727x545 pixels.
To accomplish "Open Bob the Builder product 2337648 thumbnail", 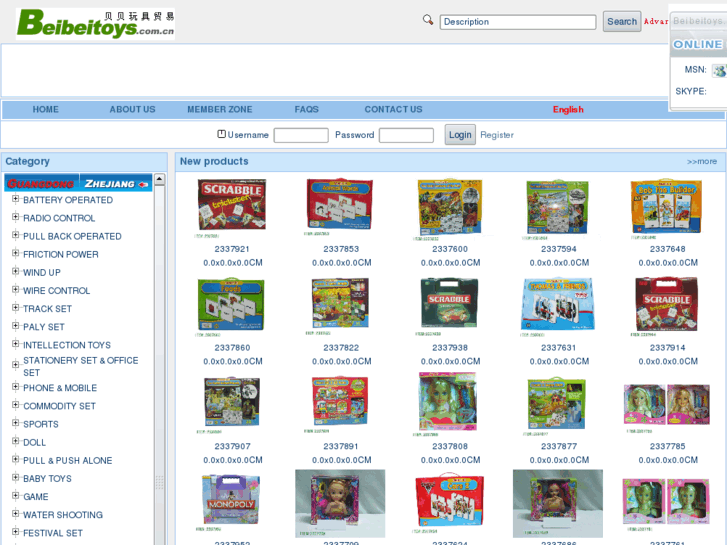I will 666,207.
